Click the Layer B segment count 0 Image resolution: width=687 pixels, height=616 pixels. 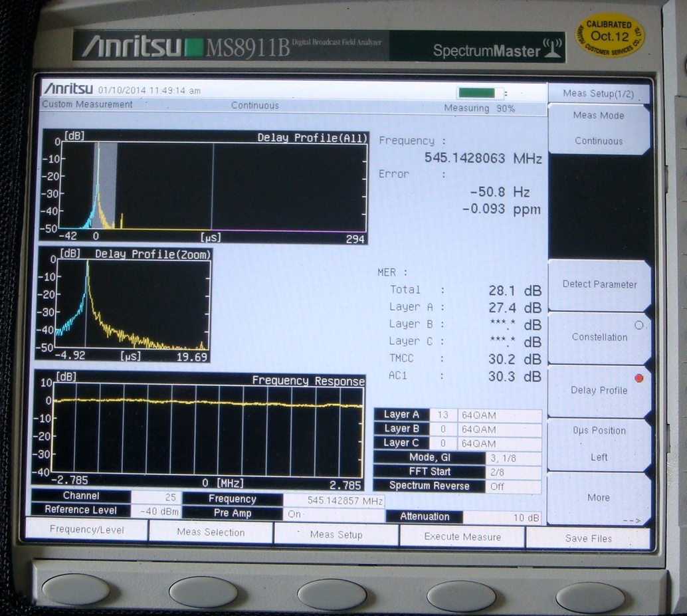point(443,429)
